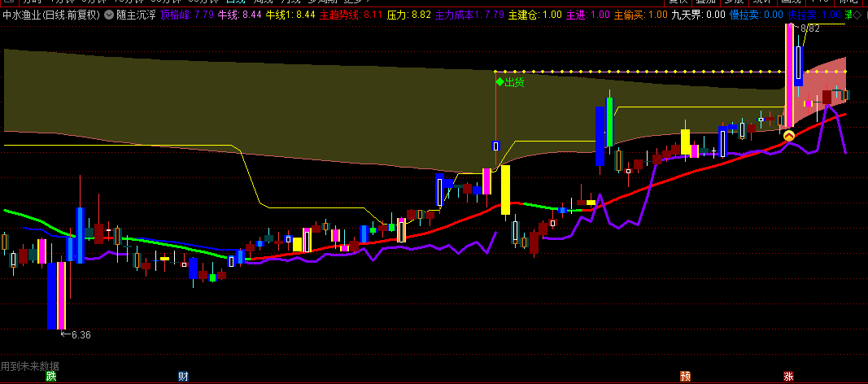
Task: Click the 顶格峰: 7.79 indicator value
Action: coord(187,15)
